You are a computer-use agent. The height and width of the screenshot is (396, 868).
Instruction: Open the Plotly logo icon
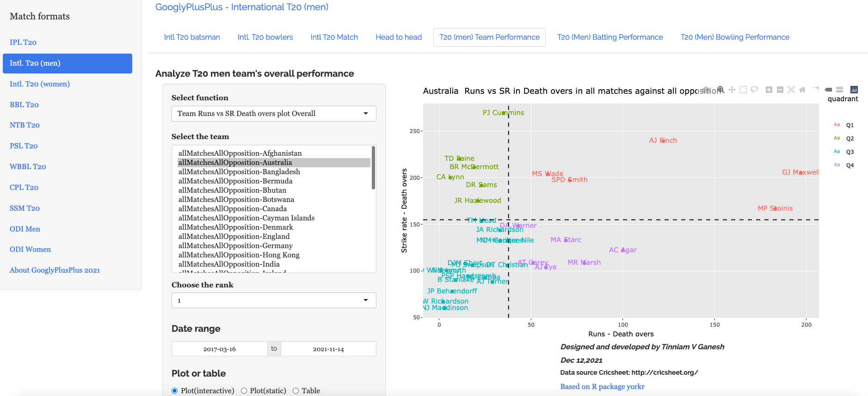click(x=854, y=90)
